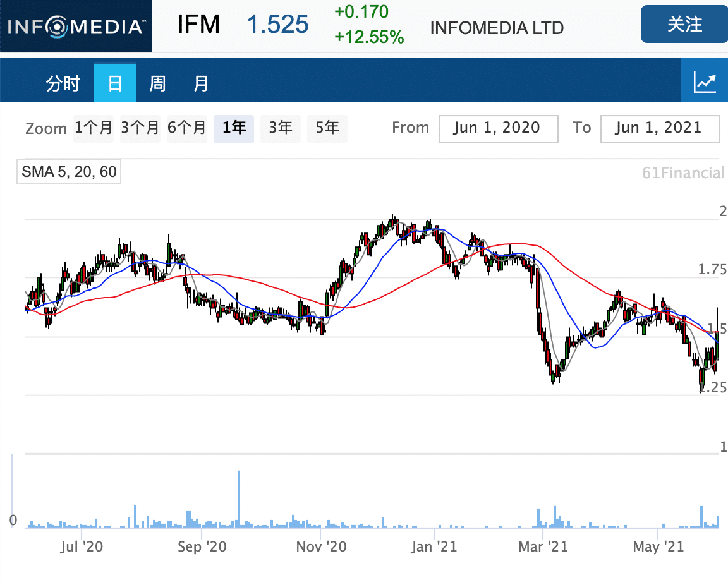Click the IFM ticker symbol

pos(198,24)
